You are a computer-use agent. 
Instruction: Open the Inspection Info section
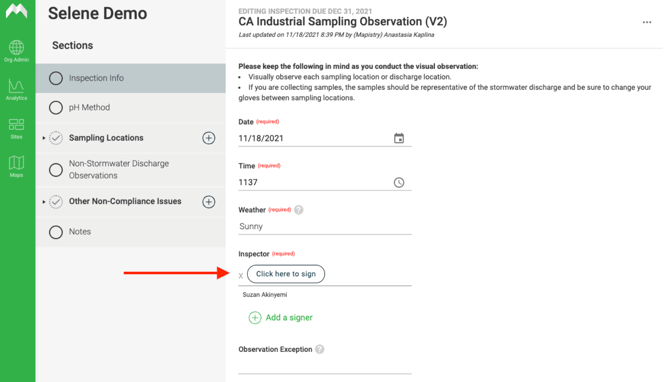[131, 78]
